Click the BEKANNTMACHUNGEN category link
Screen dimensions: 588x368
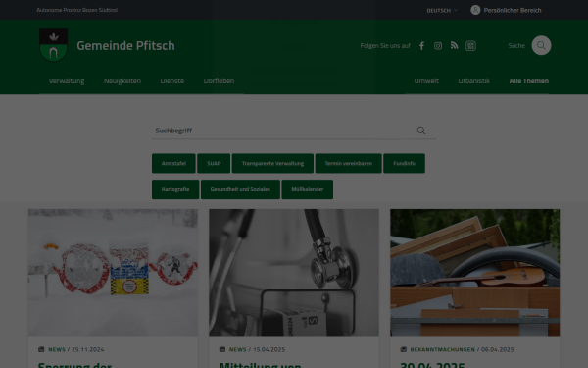click(443, 349)
